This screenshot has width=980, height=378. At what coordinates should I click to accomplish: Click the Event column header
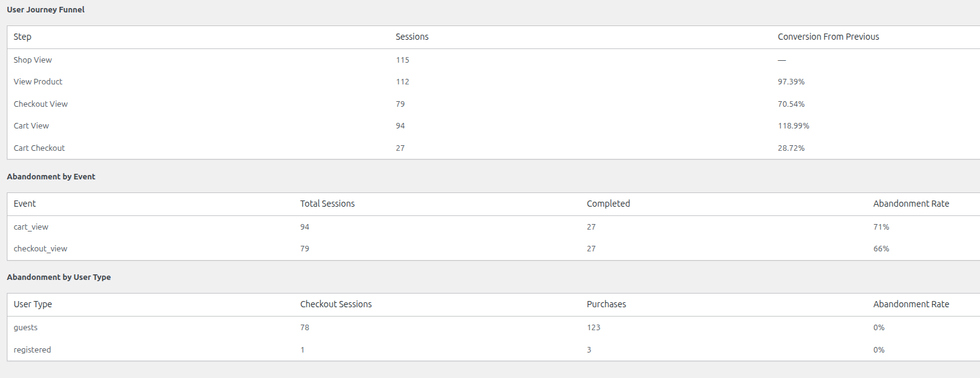[25, 204]
